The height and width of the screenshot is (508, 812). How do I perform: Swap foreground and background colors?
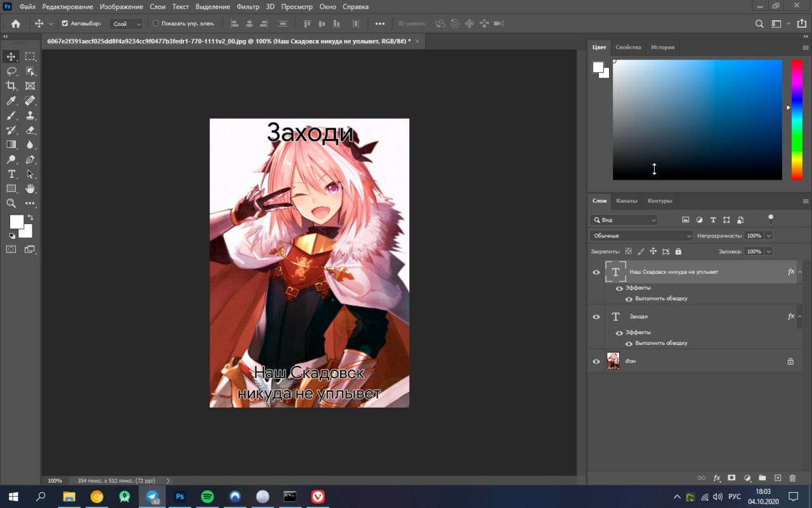pos(30,218)
